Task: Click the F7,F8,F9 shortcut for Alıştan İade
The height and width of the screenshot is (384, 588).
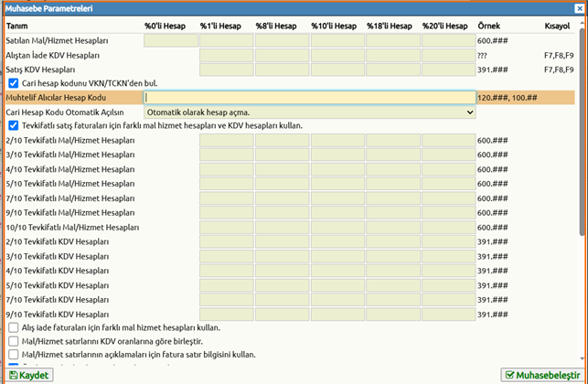Action: 559,55
